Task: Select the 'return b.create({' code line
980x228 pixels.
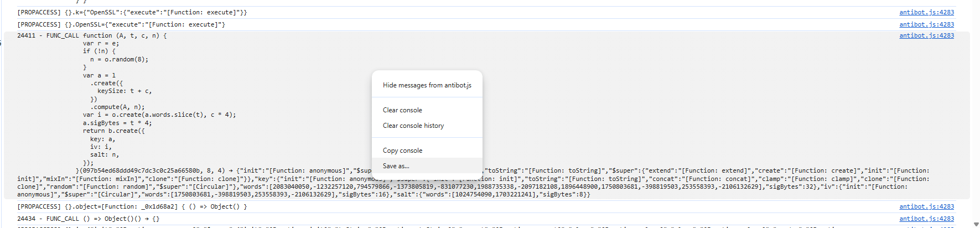Action: click(113, 131)
